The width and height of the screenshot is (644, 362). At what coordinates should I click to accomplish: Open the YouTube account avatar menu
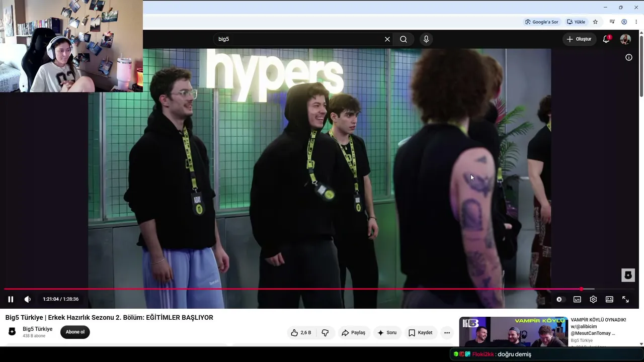[625, 39]
